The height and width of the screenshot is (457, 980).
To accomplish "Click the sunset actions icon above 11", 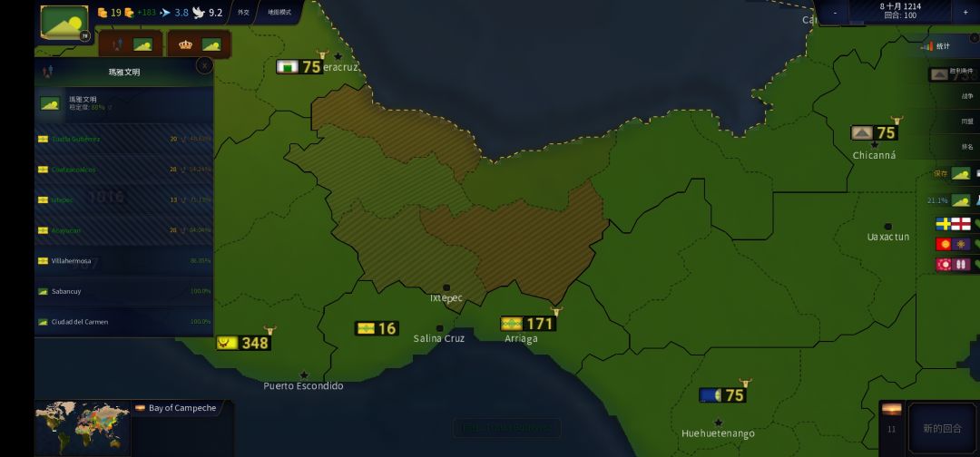I will [x=891, y=410].
